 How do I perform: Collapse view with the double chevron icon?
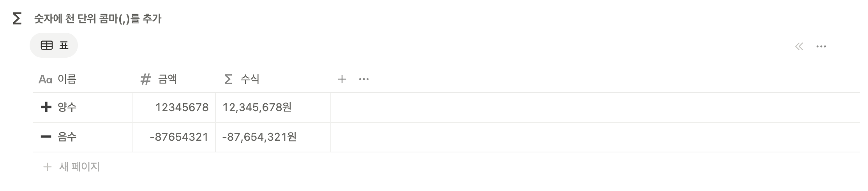(x=799, y=46)
